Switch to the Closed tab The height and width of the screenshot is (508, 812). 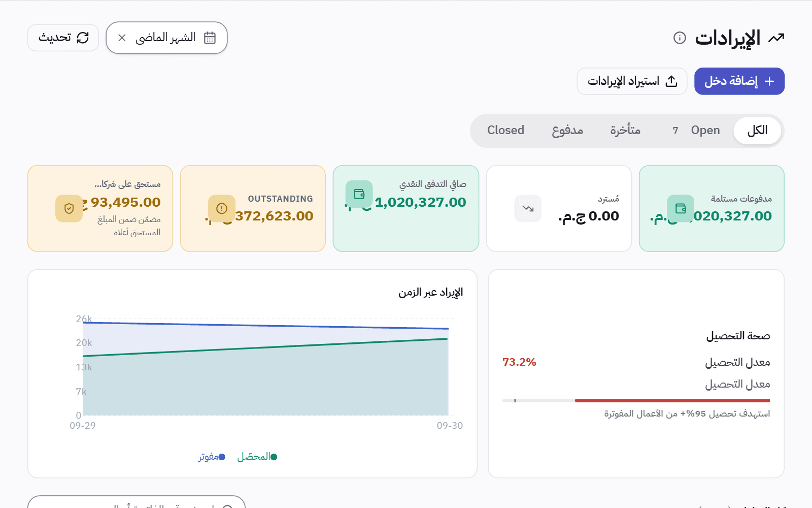coord(505,131)
